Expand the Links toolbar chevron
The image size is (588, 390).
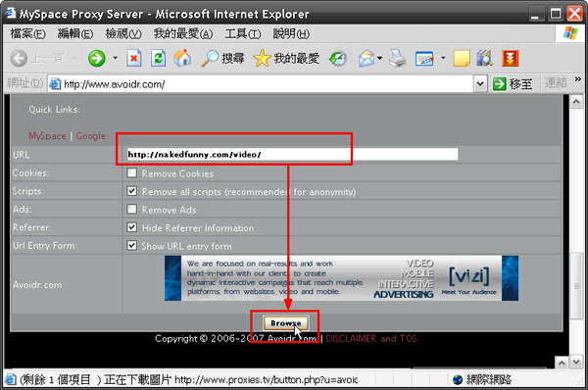tap(577, 79)
